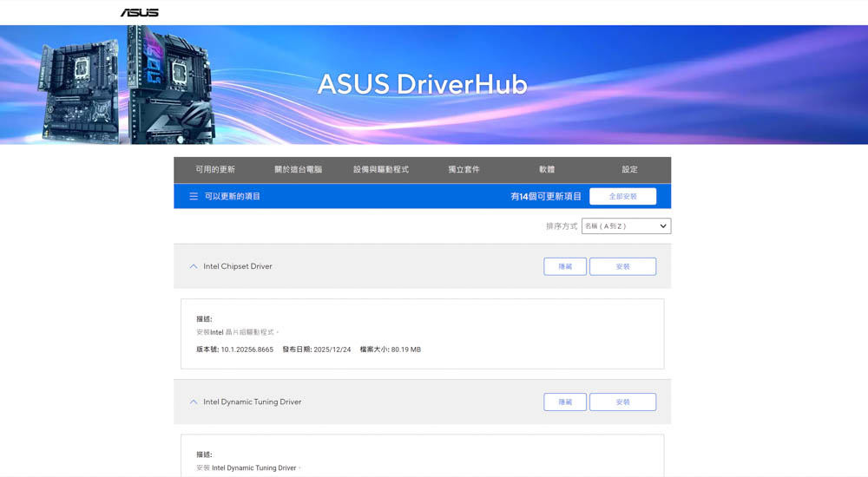Click the ASUS DriverHub banner title

(x=422, y=84)
